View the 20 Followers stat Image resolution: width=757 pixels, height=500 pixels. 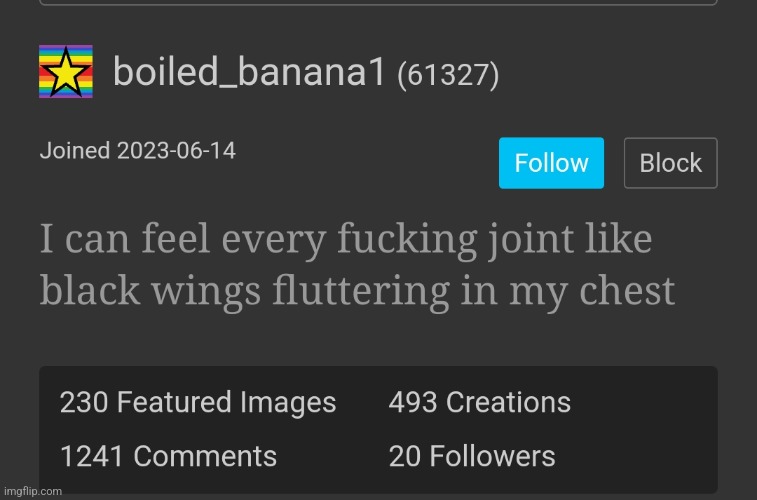(x=471, y=457)
